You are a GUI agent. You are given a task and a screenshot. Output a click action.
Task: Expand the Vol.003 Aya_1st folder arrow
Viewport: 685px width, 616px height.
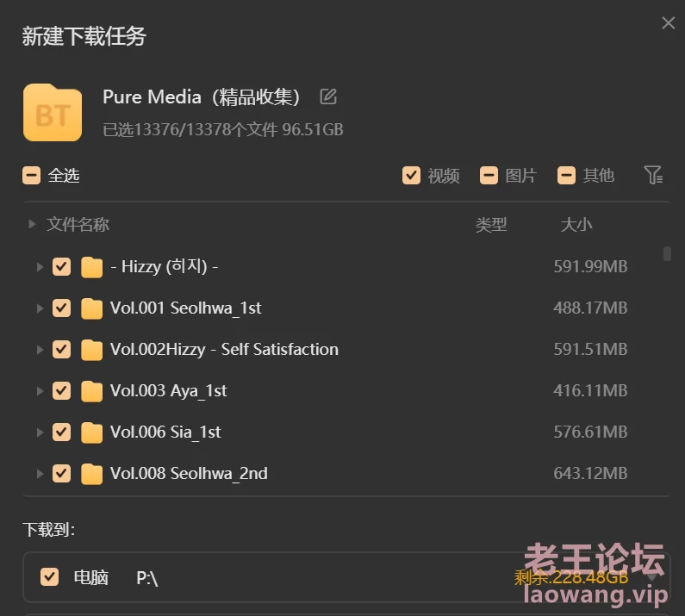tap(40, 390)
